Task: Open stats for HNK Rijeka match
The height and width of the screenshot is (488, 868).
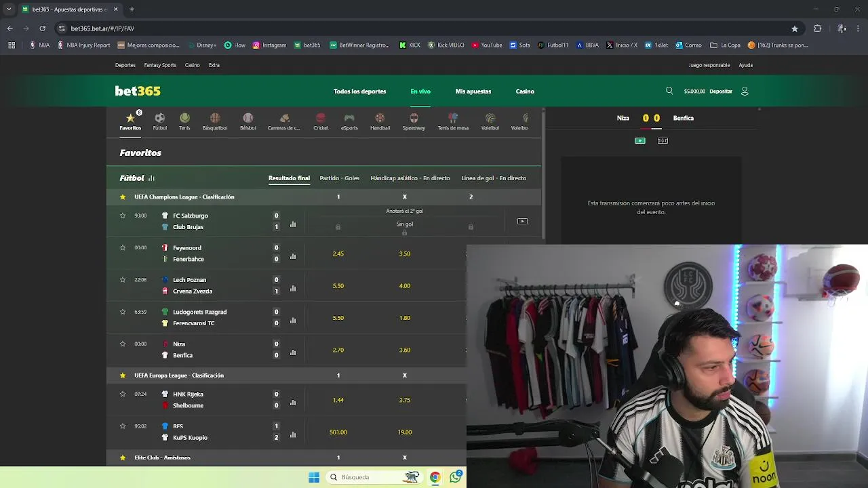Action: (x=293, y=403)
